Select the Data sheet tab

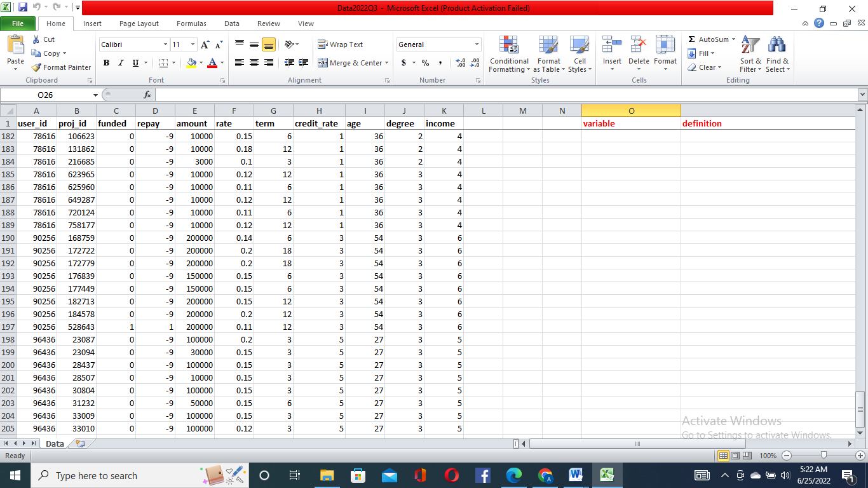(55, 444)
